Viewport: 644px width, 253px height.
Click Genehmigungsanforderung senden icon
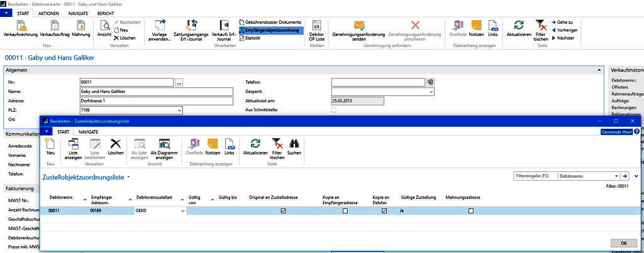click(358, 26)
